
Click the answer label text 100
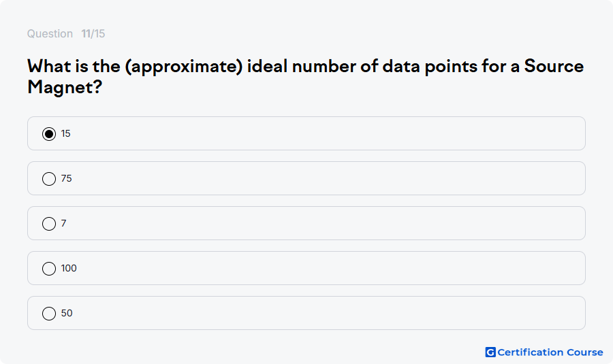click(x=69, y=268)
